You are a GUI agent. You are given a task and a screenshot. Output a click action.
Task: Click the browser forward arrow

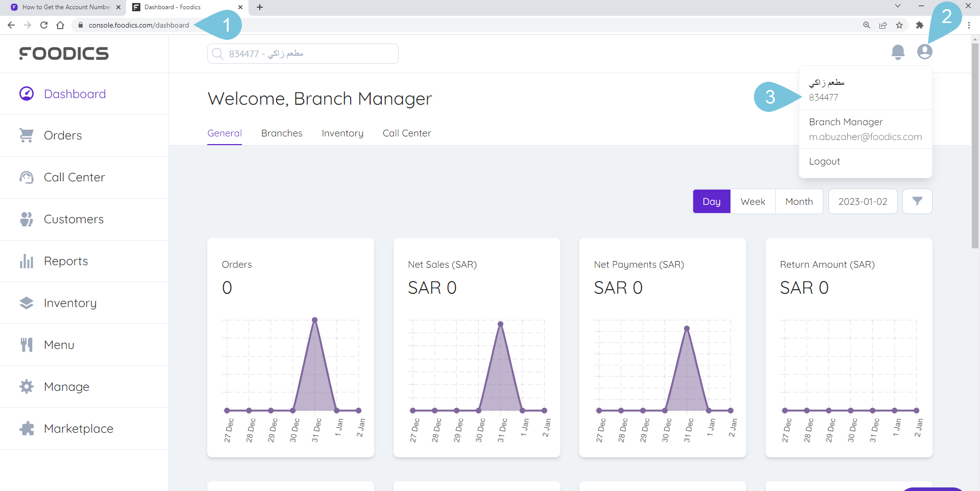pos(28,25)
